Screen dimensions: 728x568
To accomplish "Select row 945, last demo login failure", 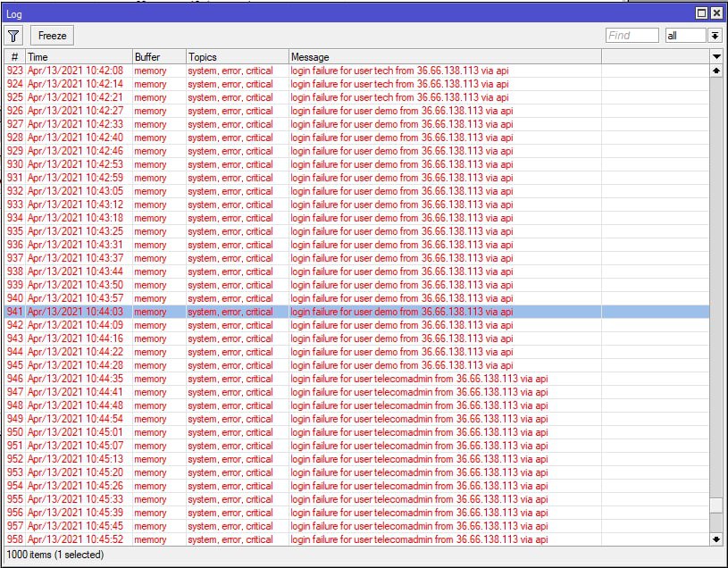I will click(x=356, y=365).
